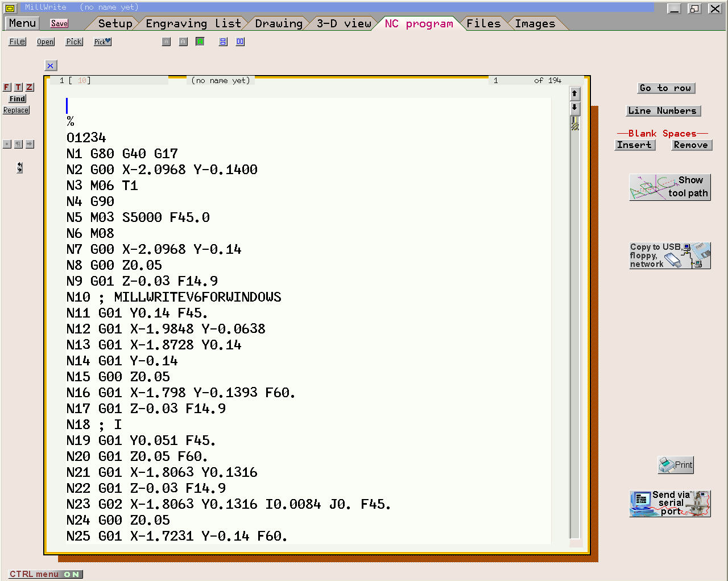Click the blue X icon above the editor
728x581 pixels.
50,65
